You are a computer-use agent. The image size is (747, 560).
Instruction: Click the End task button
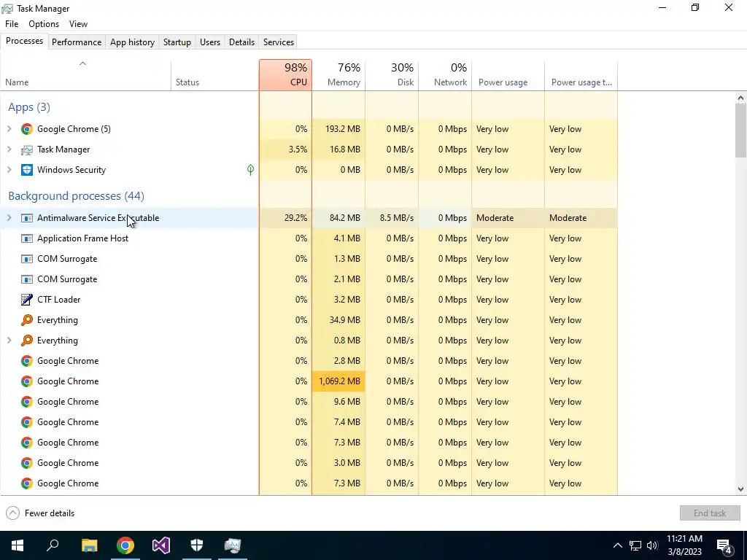click(710, 513)
